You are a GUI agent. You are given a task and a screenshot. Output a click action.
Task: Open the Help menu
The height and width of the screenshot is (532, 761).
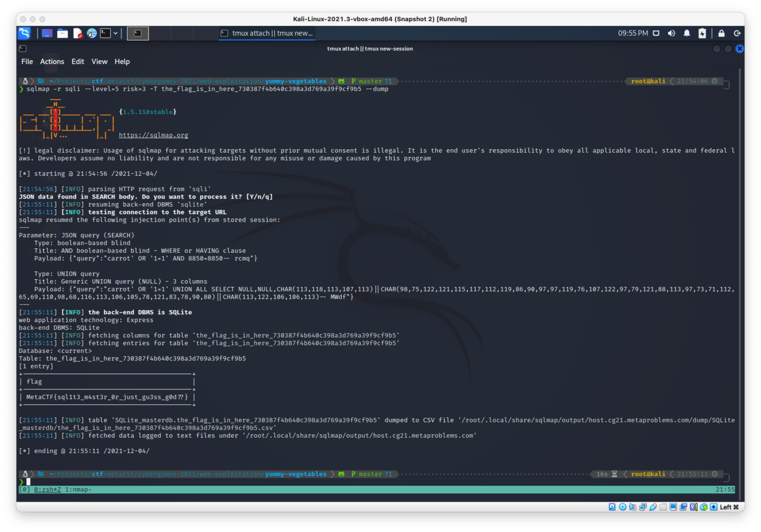122,62
